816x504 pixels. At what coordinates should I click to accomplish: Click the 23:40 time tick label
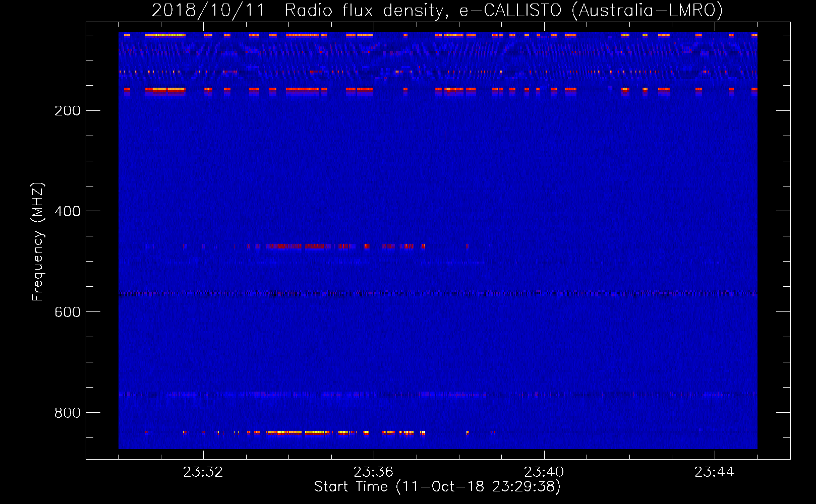point(544,472)
